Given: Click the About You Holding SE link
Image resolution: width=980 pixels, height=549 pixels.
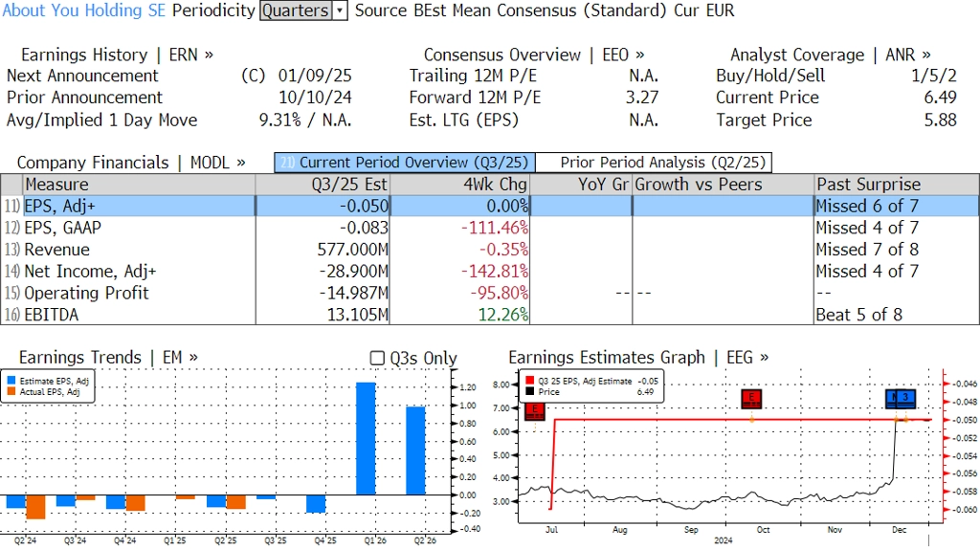Looking at the screenshot, I should click(84, 11).
